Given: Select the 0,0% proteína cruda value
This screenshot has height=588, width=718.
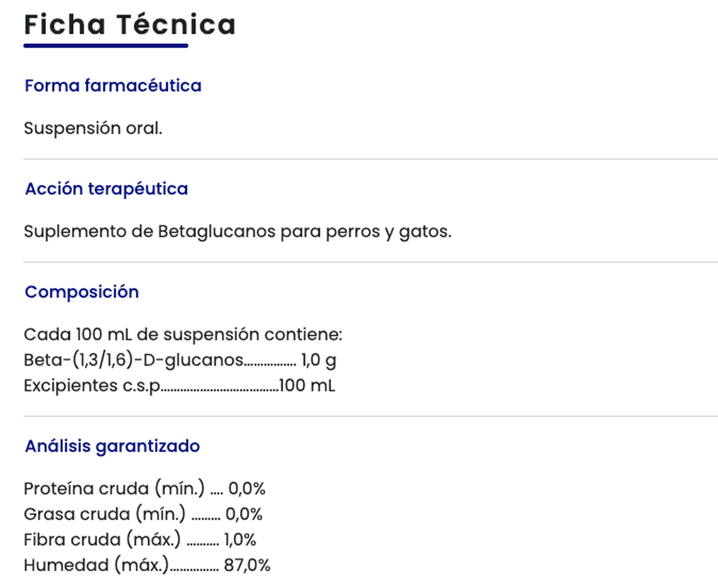Looking at the screenshot, I should pyautogui.click(x=247, y=488).
